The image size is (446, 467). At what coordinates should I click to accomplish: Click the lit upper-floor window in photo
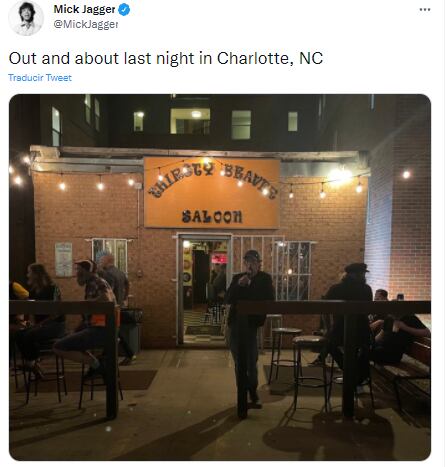[x=190, y=121]
